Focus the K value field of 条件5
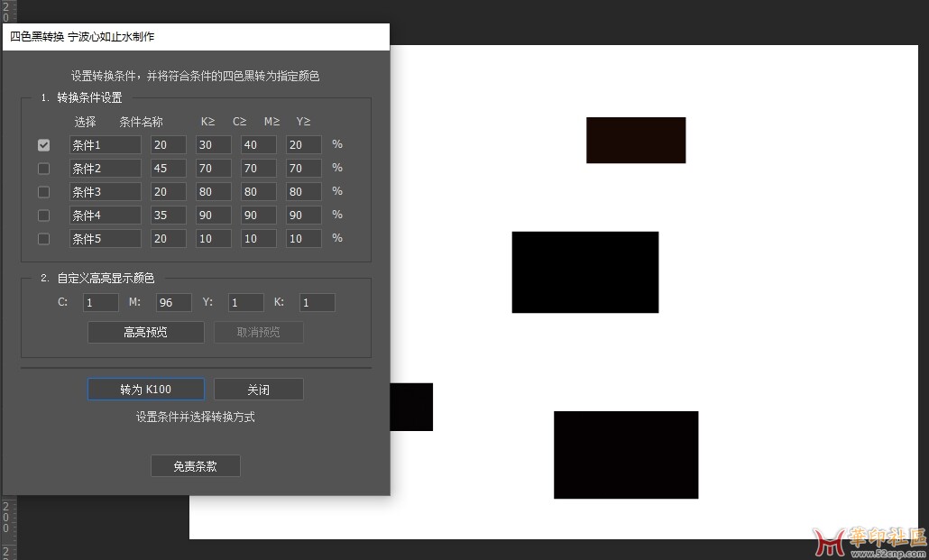 coord(169,239)
